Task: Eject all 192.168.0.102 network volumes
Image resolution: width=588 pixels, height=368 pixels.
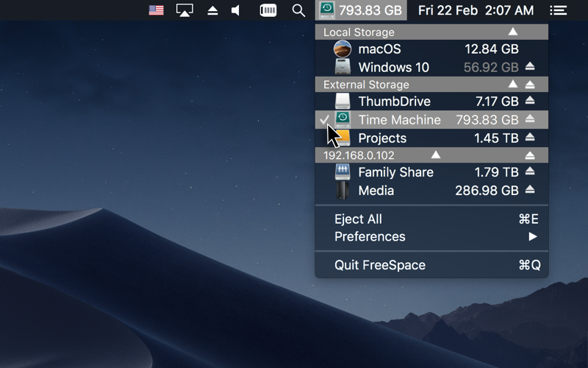Action: (x=529, y=155)
